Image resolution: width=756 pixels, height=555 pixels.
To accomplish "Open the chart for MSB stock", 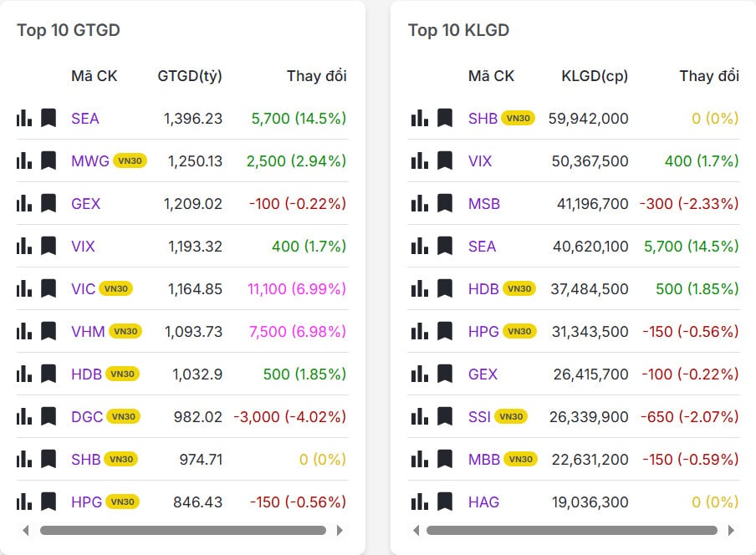I will click(419, 203).
